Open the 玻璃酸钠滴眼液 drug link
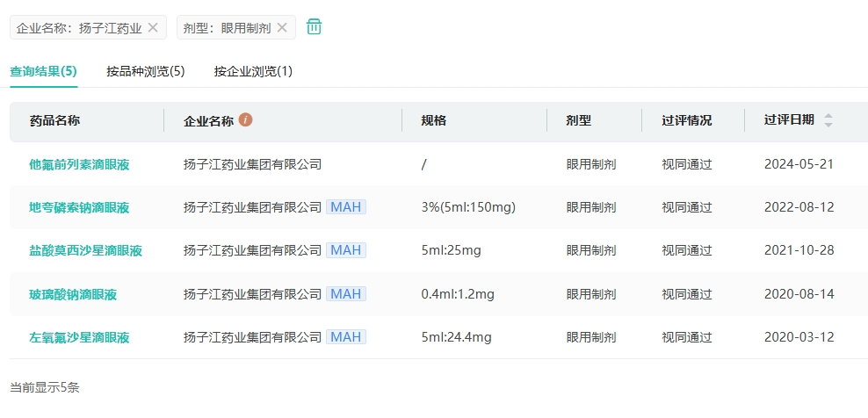 73,294
